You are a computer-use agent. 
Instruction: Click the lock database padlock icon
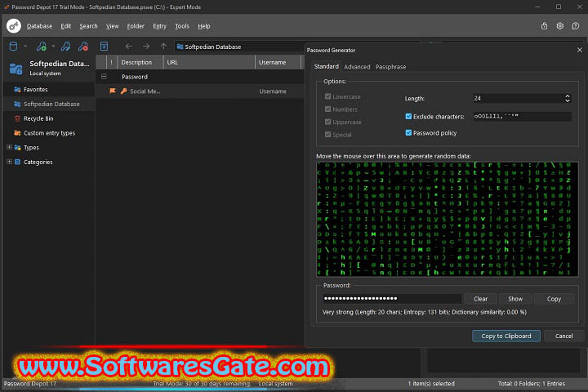pos(544,26)
